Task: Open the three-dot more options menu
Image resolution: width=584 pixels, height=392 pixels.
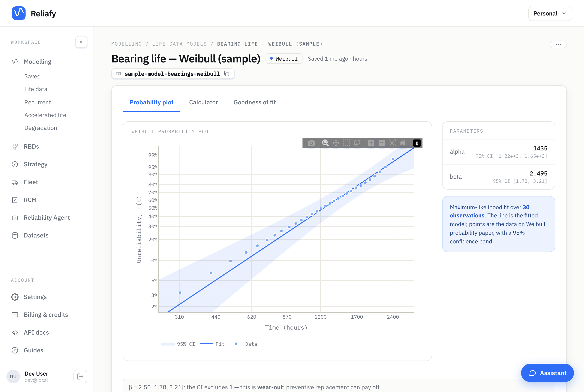Action: click(558, 44)
